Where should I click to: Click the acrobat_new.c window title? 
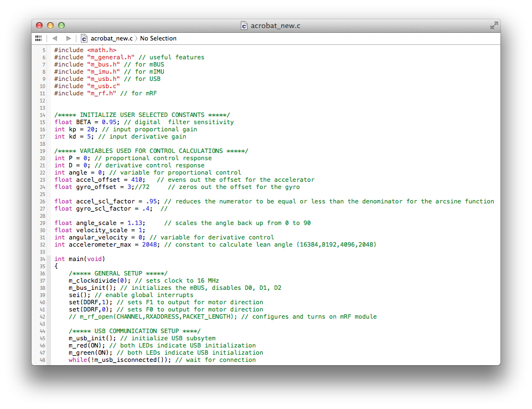(x=275, y=26)
